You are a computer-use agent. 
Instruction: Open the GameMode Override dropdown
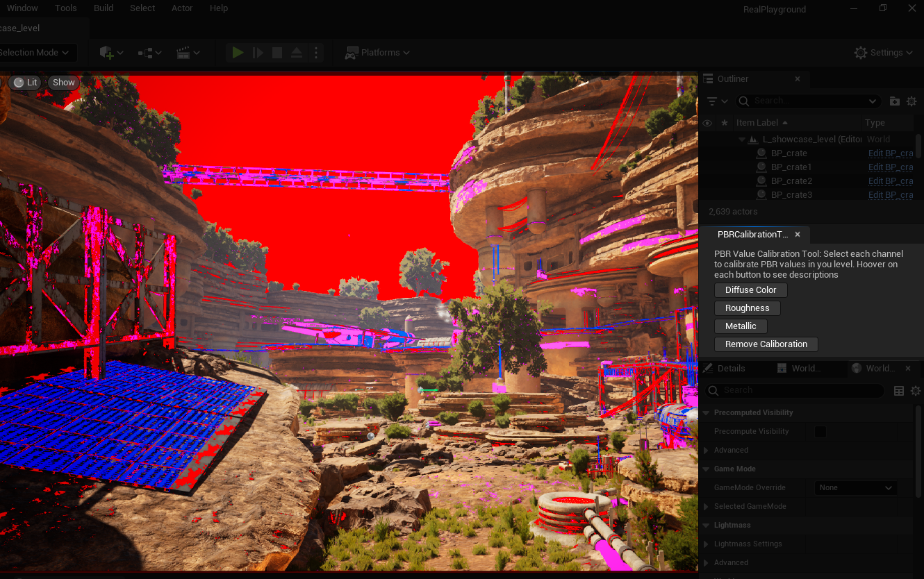(856, 488)
